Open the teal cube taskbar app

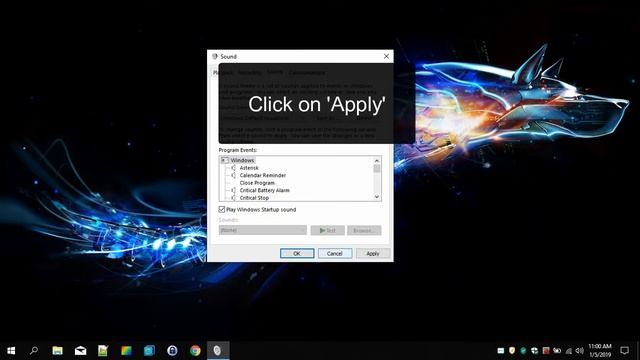pyautogui.click(x=149, y=351)
